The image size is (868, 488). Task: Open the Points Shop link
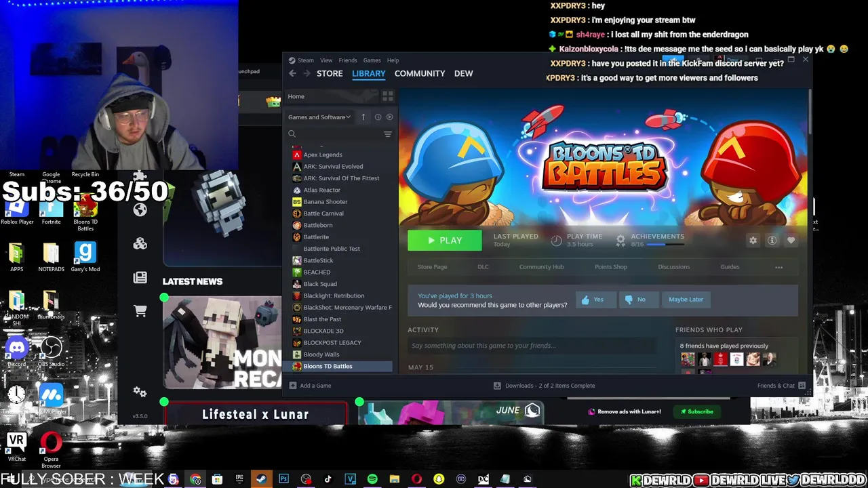pyautogui.click(x=611, y=267)
